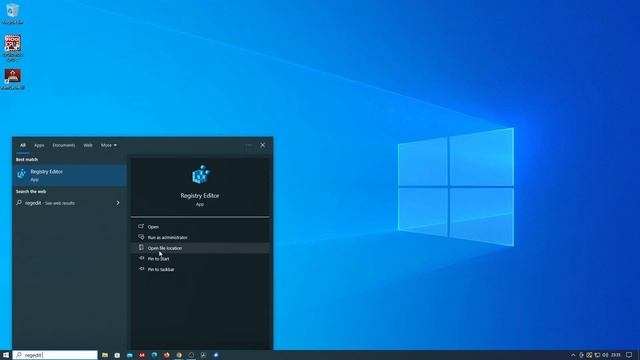Open Firefox from the taskbar
The width and height of the screenshot is (640, 360).
point(167,355)
